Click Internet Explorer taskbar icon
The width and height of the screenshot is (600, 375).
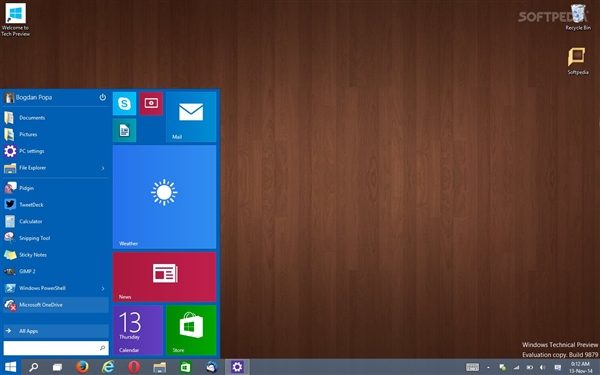pyautogui.click(x=108, y=367)
